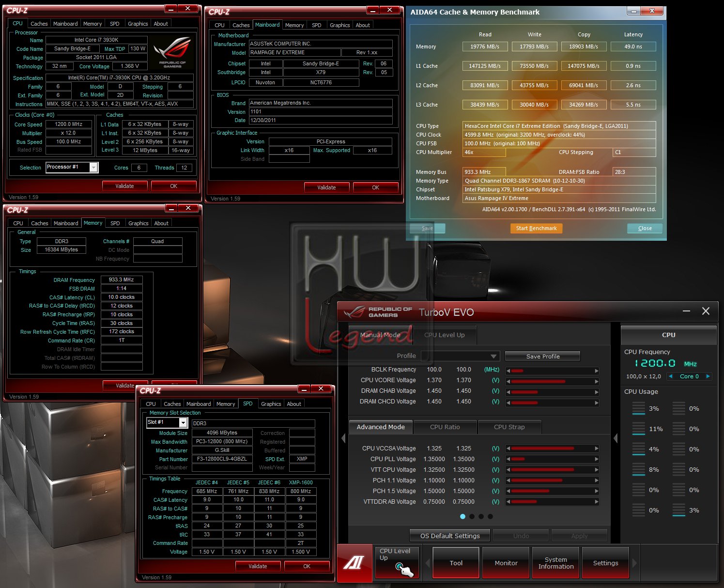
Task: Click OK in CPU-Z SPD window
Action: (x=307, y=566)
